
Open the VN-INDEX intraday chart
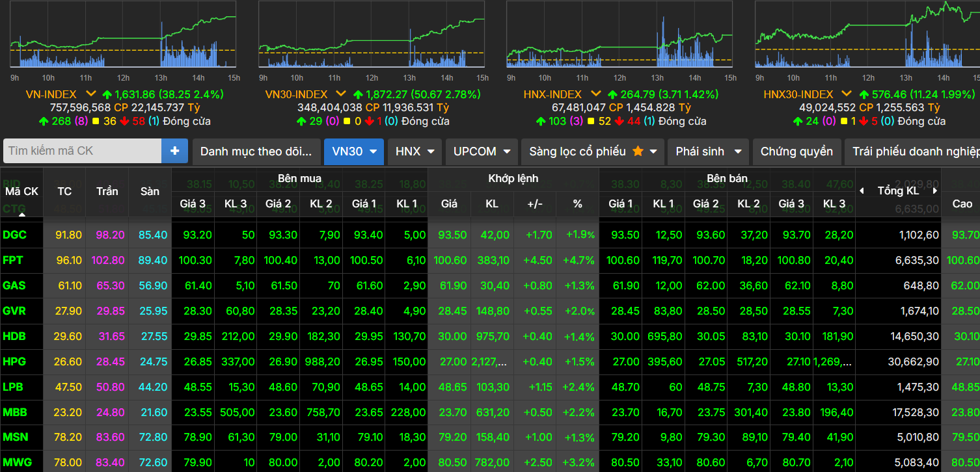point(122,34)
